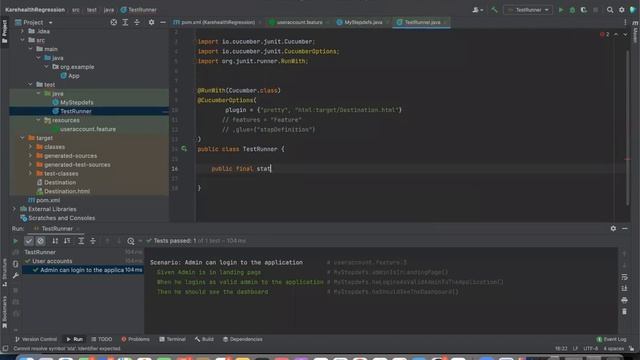Open the Event Log

click(x=611, y=339)
